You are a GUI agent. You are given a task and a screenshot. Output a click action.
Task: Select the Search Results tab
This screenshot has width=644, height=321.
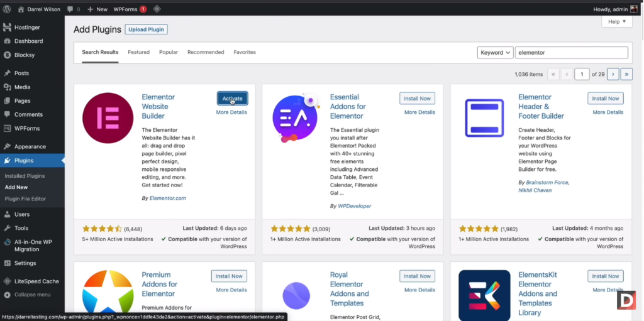click(100, 52)
